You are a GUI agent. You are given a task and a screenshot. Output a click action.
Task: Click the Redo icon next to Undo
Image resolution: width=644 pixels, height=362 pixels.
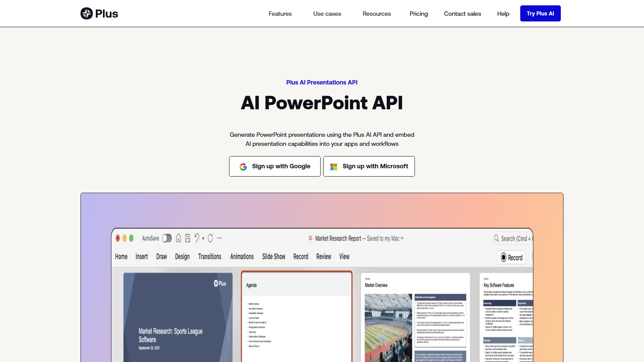coord(211,238)
